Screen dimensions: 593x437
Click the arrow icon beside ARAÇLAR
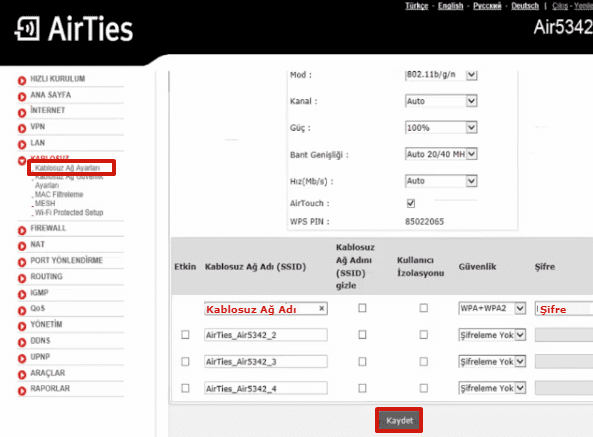pos(22,375)
